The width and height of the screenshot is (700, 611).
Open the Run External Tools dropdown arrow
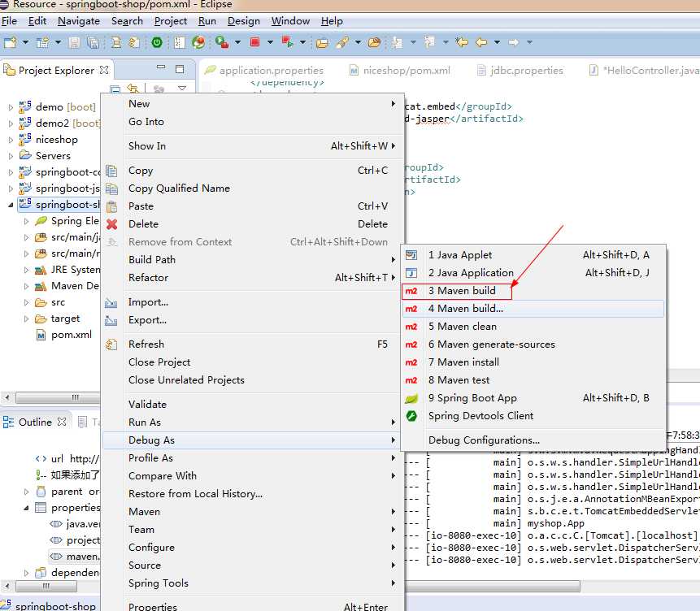coord(237,42)
